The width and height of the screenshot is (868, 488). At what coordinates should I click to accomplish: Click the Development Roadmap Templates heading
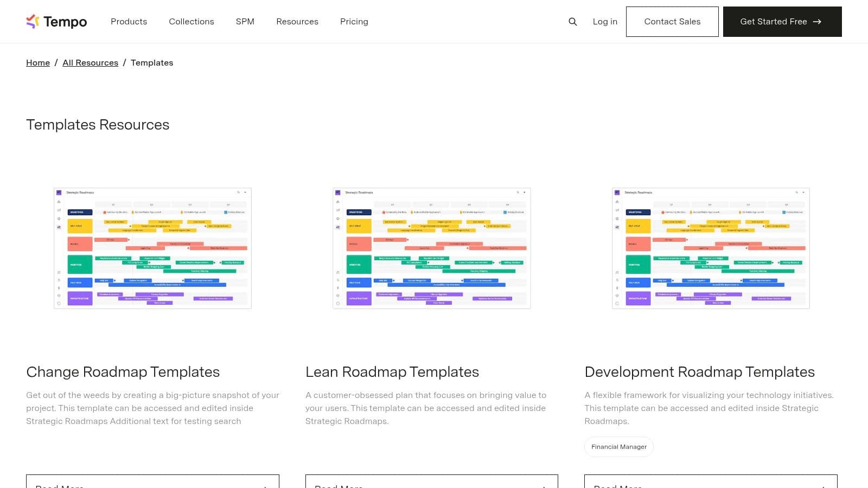699,372
